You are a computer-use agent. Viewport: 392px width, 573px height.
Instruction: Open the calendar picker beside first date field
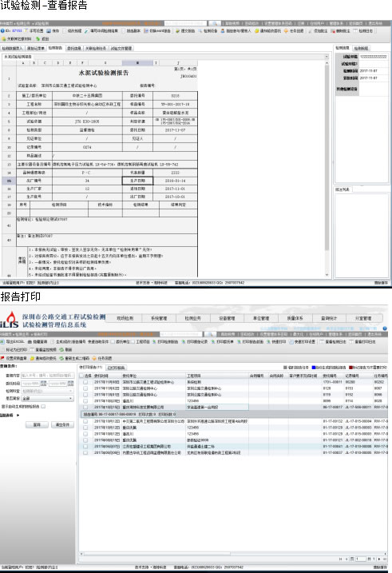pos(43,384)
